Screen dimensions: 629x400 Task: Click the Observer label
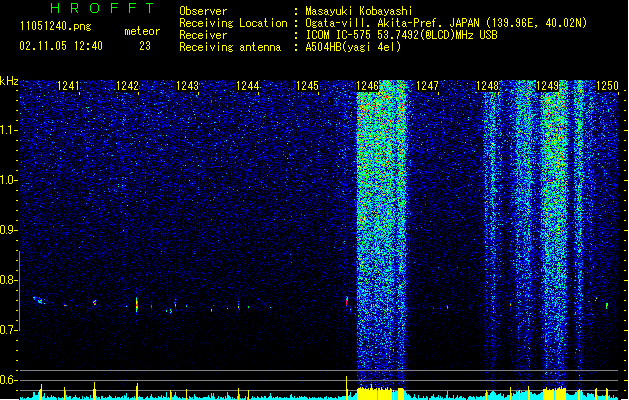pos(203,11)
